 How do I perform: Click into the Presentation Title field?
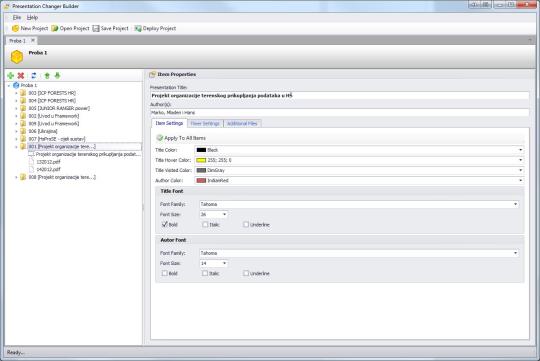[340, 95]
